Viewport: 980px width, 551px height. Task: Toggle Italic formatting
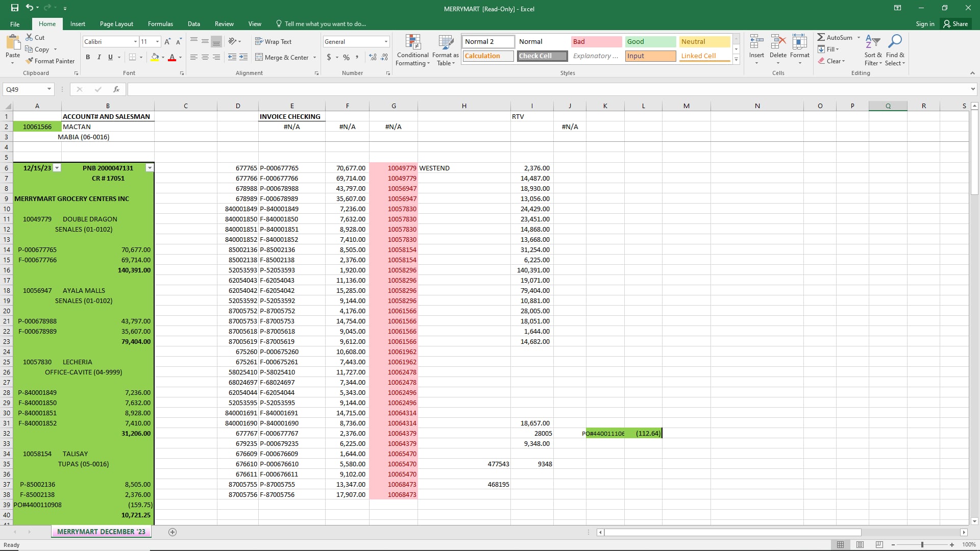click(99, 57)
